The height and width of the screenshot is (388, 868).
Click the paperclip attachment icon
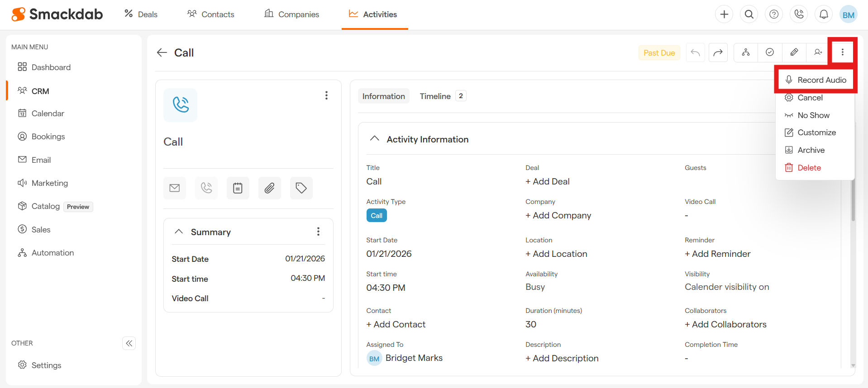(269, 188)
